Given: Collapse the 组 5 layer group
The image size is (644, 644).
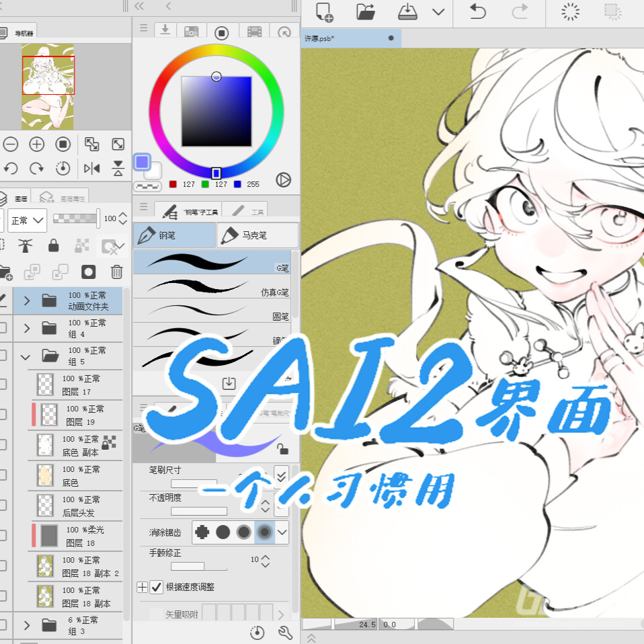Looking at the screenshot, I should click(26, 356).
